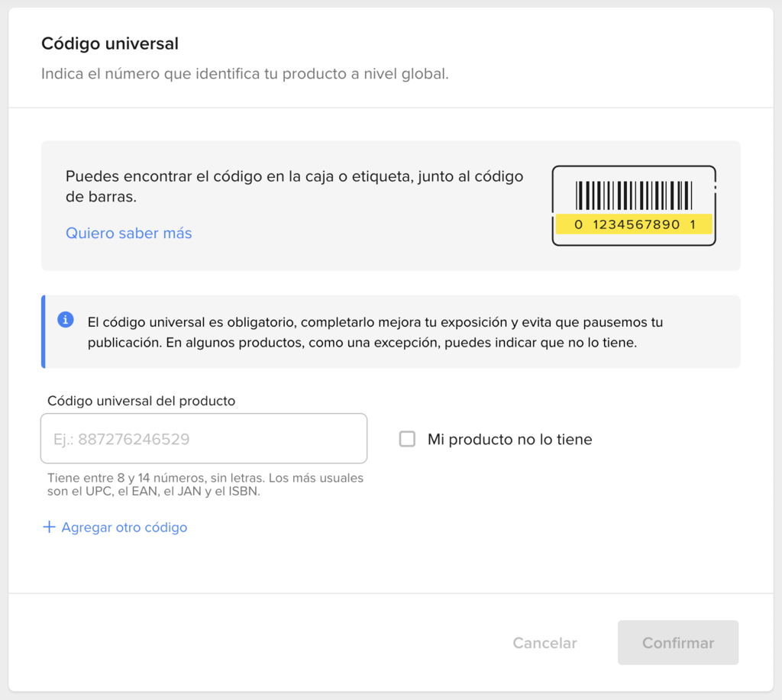Open the Quiero saber más link

[128, 233]
